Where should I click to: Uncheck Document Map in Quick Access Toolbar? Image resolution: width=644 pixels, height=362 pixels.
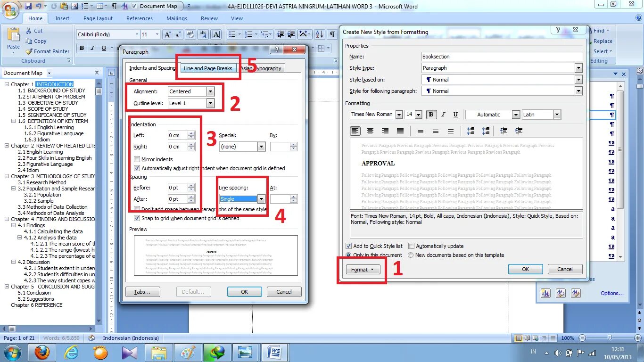tap(134, 6)
